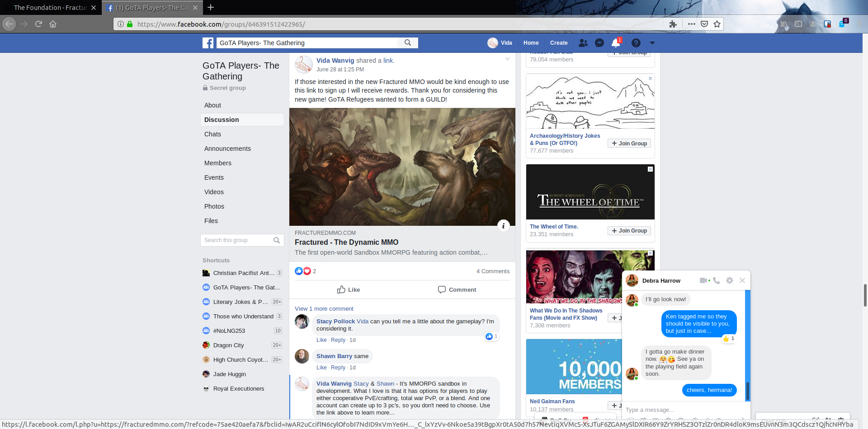Click extension puzzle icon in address bar
This screenshot has height=429, width=868.
[x=673, y=24]
